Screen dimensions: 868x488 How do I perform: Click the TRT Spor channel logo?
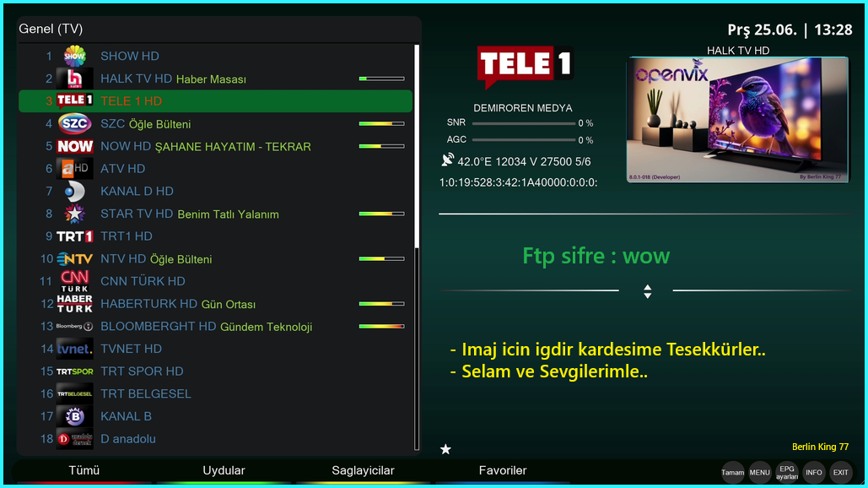[74, 371]
